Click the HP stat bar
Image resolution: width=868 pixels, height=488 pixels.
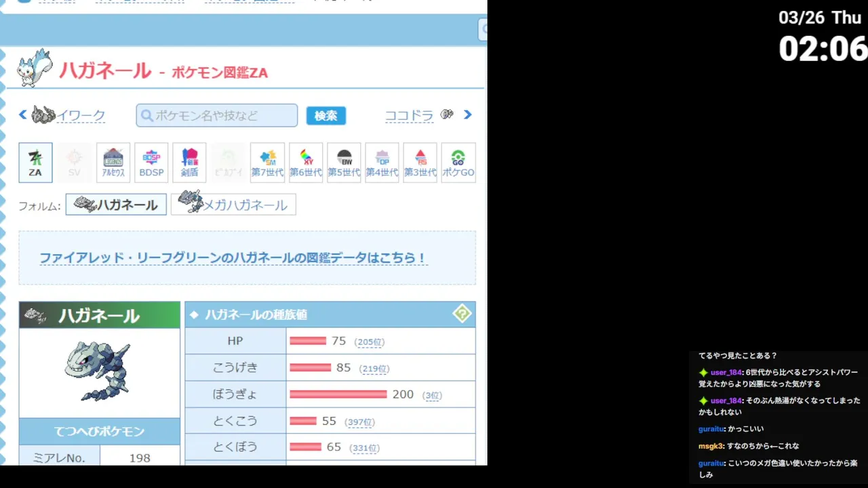308,341
